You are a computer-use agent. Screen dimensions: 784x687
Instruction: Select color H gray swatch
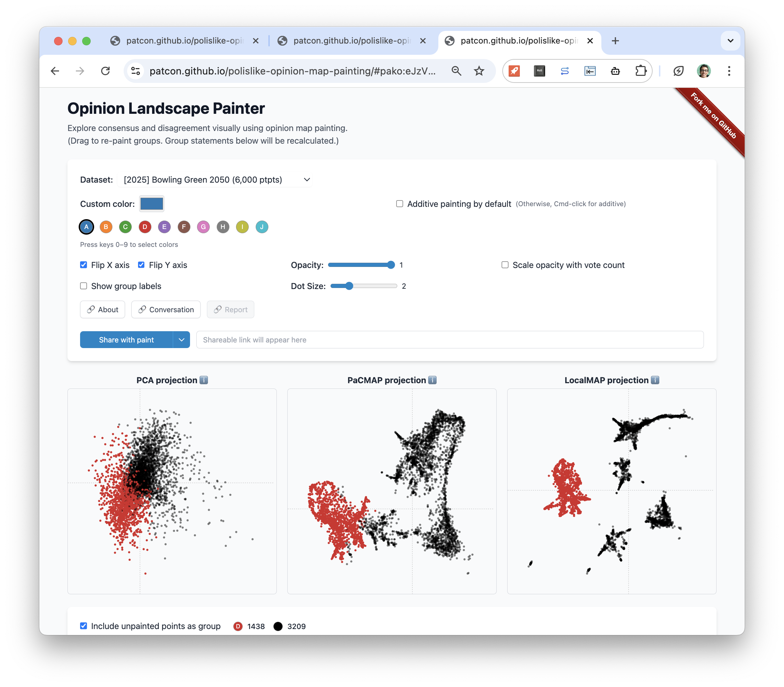223,227
